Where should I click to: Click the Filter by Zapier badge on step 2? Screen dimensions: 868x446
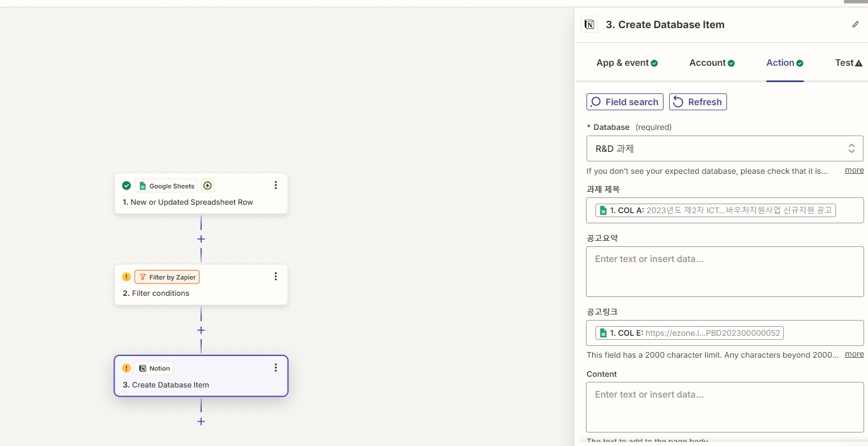coord(167,277)
